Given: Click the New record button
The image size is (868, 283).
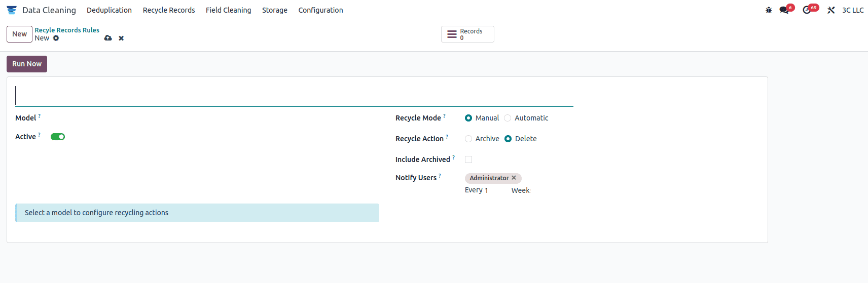Looking at the screenshot, I should pos(20,34).
